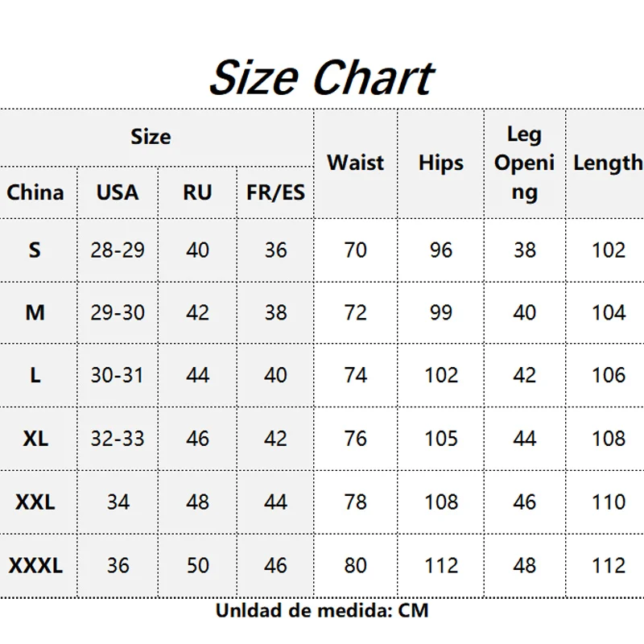Select the hips value 105 cell
The image size is (644, 644).
[x=440, y=439]
